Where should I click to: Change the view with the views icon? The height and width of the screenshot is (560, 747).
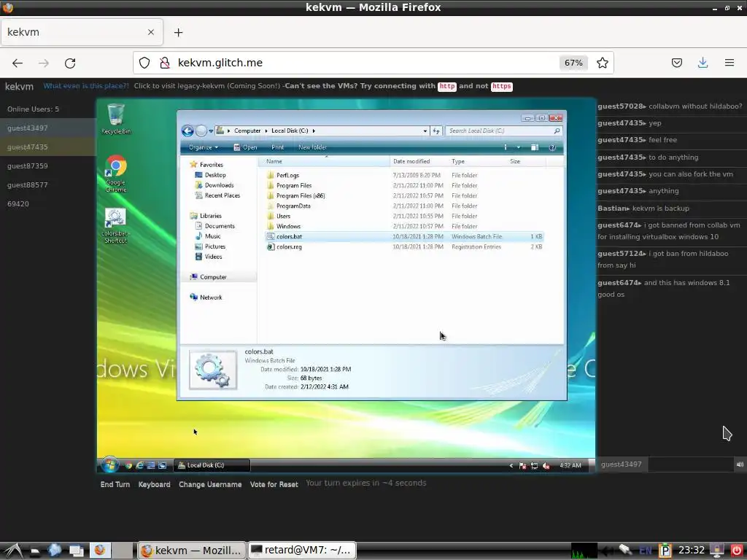[506, 147]
